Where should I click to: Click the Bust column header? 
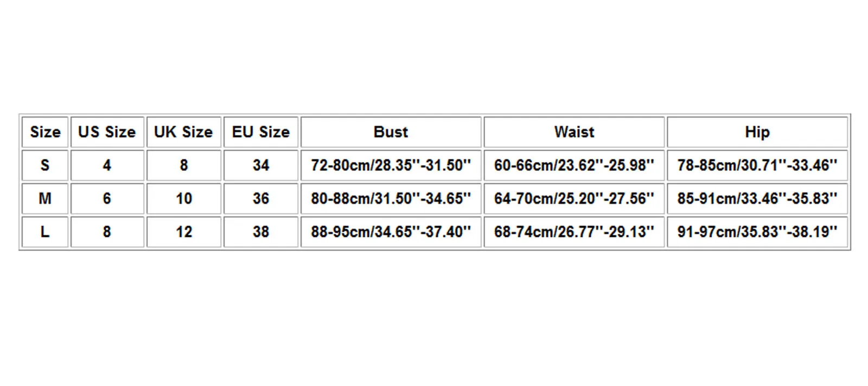(391, 132)
